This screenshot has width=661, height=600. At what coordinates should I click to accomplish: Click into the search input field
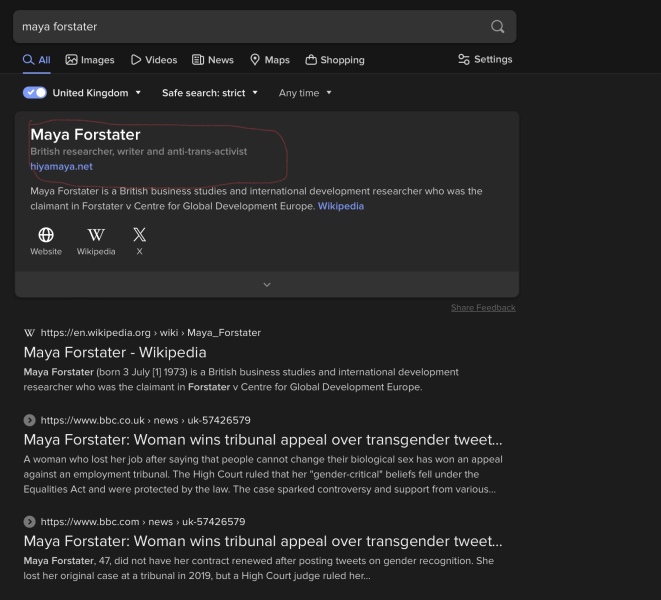250,27
